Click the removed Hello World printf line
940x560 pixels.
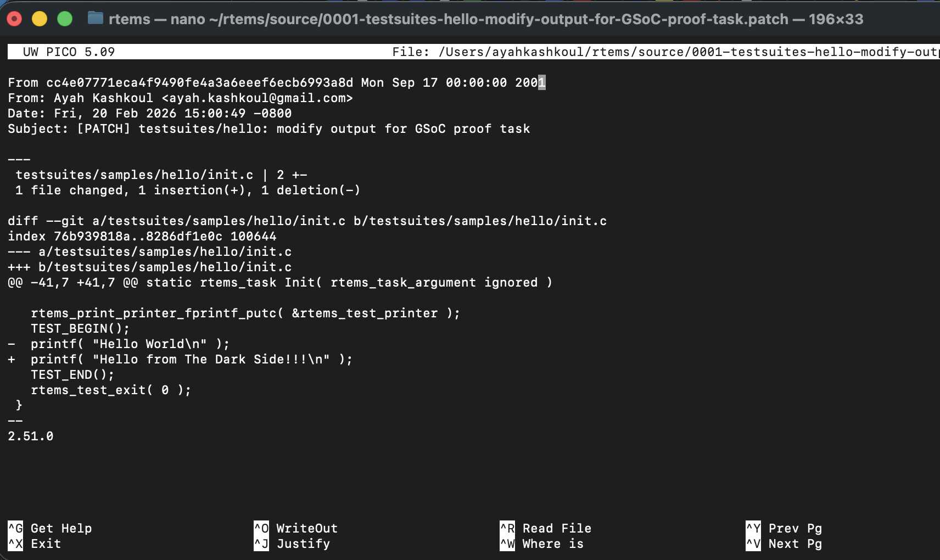[x=130, y=344]
